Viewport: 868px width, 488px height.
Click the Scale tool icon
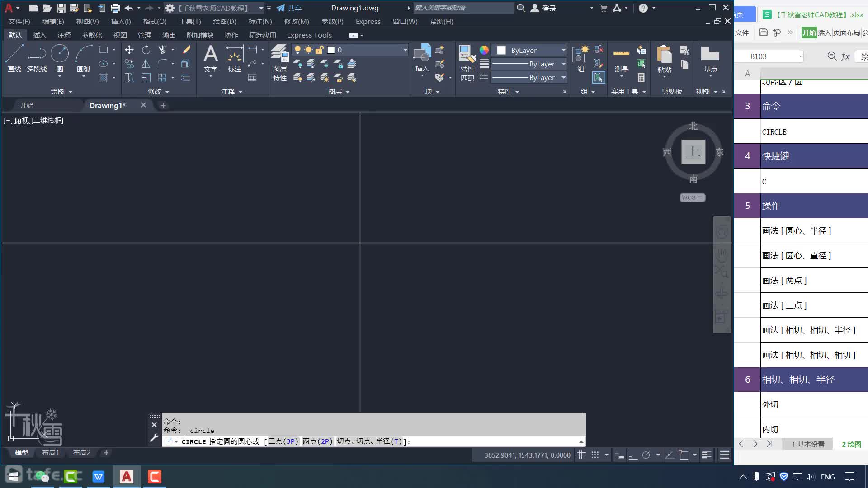(146, 78)
